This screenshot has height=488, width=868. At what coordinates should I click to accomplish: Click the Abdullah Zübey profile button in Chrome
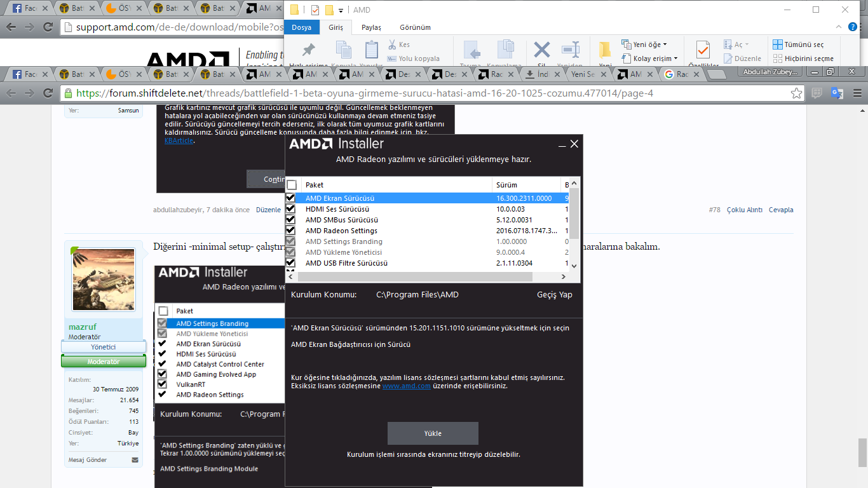pyautogui.click(x=771, y=72)
